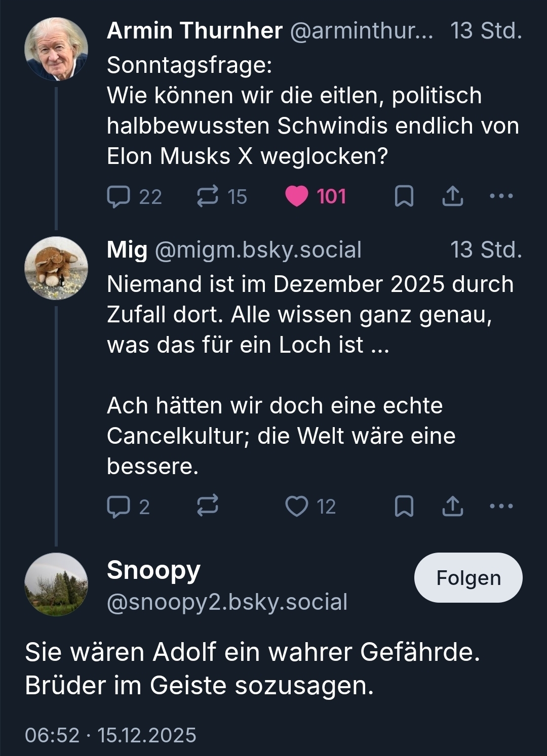Repost Armin Thurnher's Sonntagsfrage post
Image resolution: width=547 pixels, height=756 pixels.
click(x=208, y=197)
